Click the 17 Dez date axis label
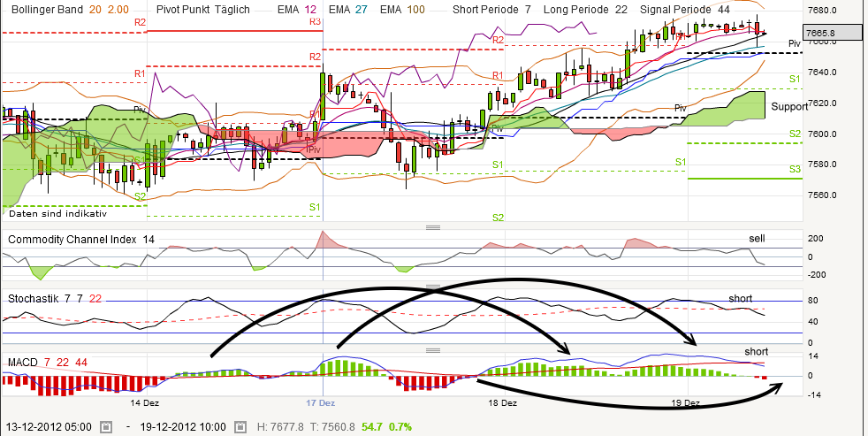 click(x=321, y=402)
